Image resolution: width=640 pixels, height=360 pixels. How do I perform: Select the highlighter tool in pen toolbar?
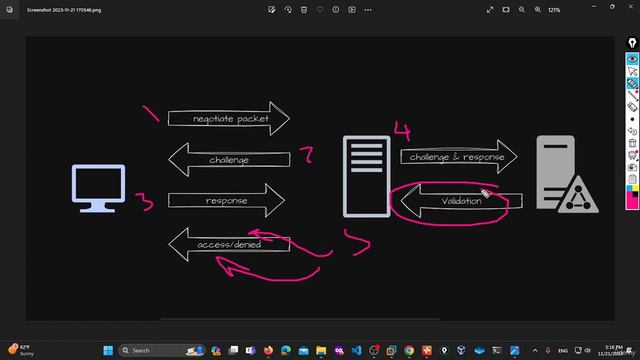632,83
